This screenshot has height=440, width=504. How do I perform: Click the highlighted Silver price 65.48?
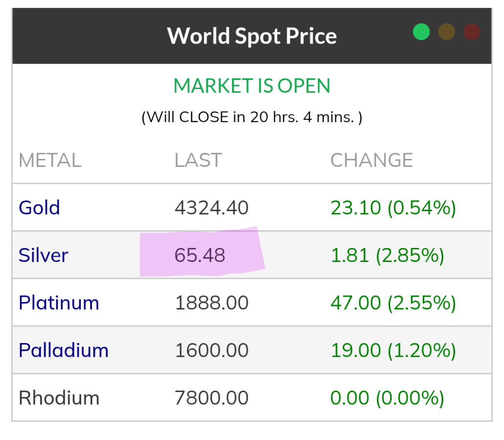(200, 255)
